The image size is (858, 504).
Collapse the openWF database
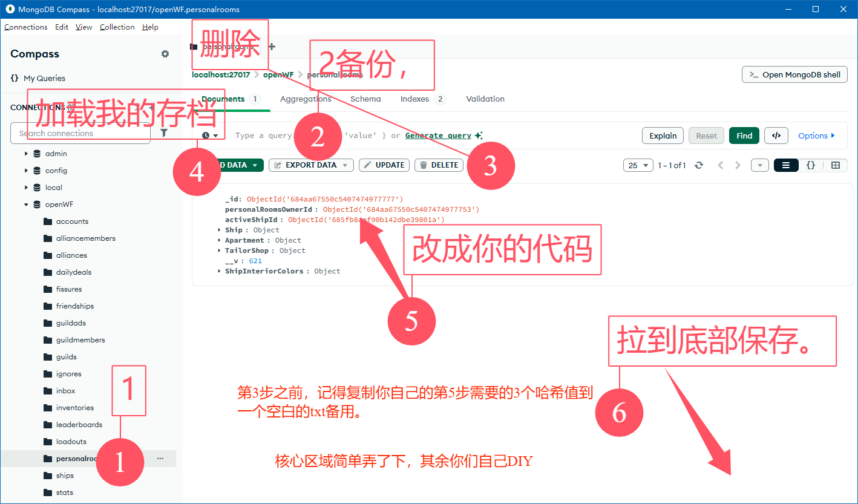[x=26, y=205]
